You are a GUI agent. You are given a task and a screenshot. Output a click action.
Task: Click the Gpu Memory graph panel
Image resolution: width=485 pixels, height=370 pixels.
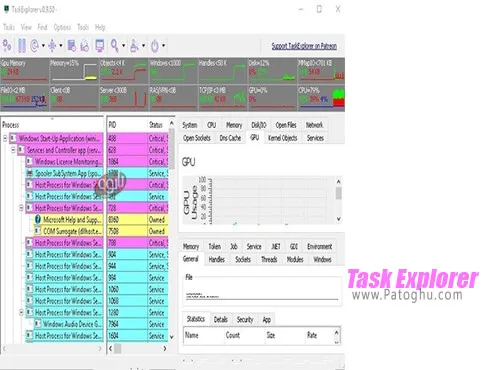point(24,70)
